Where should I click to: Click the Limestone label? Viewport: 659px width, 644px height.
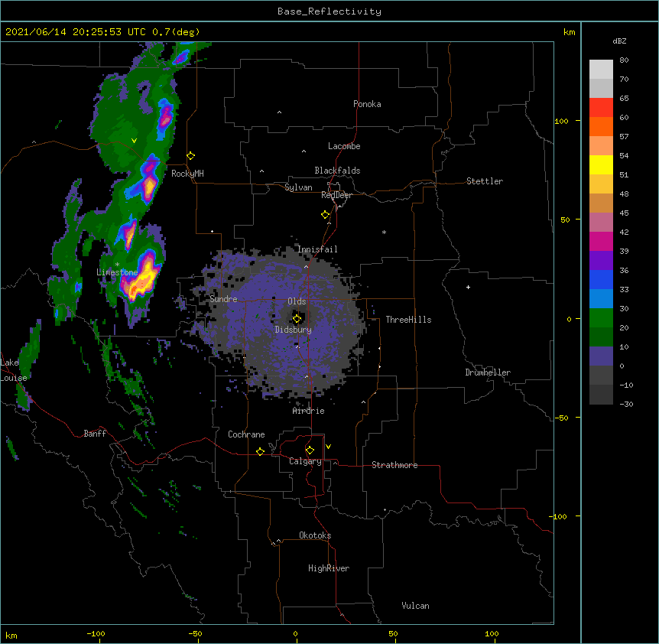coord(117,272)
